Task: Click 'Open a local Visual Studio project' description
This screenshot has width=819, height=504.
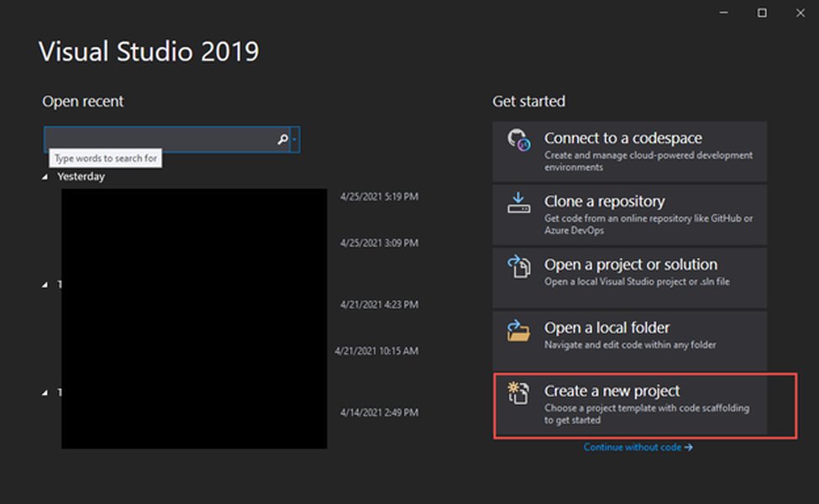Action: click(637, 281)
